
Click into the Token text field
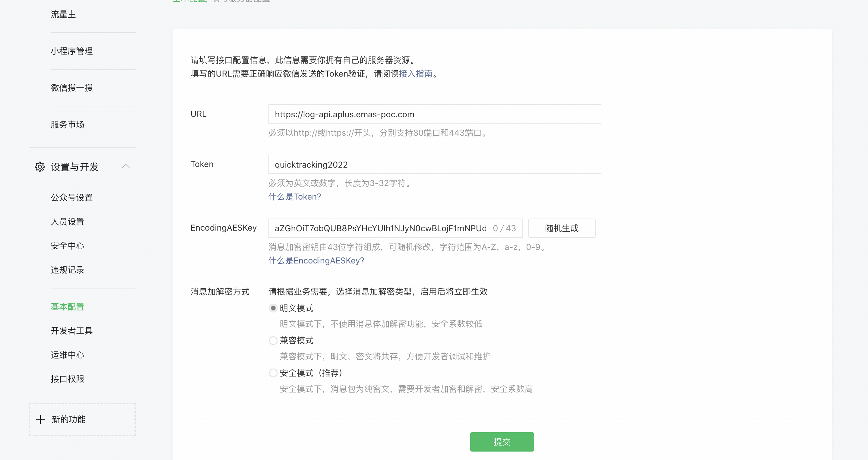pos(434,165)
